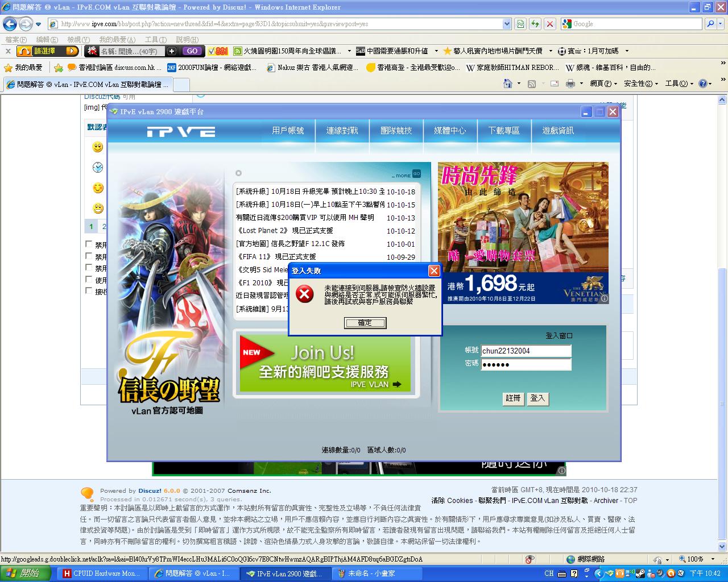Viewport: 728px width, 582px height.
Task: Toggle the second checkbox in forum post options
Action: coord(88,256)
